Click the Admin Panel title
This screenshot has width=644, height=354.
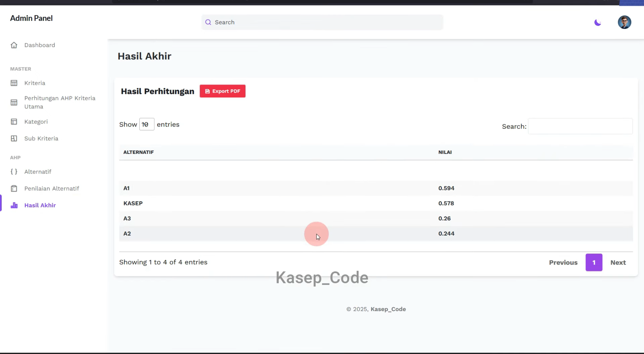pos(31,18)
